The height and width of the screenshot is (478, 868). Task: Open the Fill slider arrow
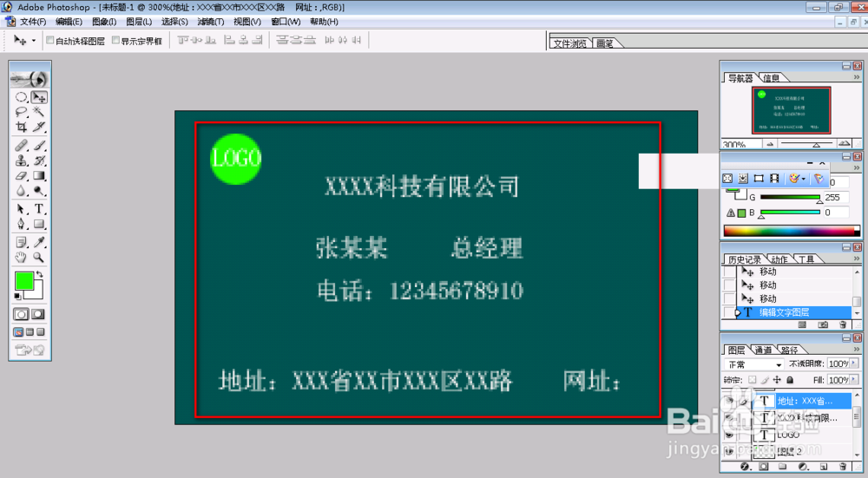[854, 379]
